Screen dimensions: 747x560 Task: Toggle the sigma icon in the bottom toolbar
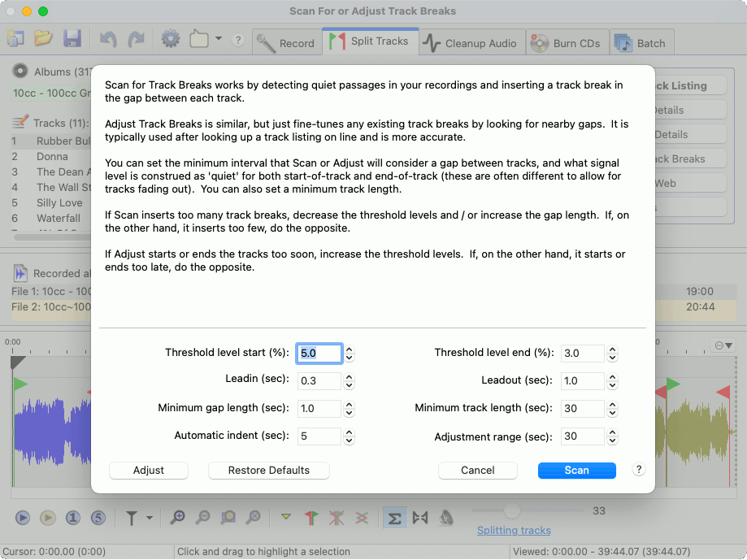point(395,517)
